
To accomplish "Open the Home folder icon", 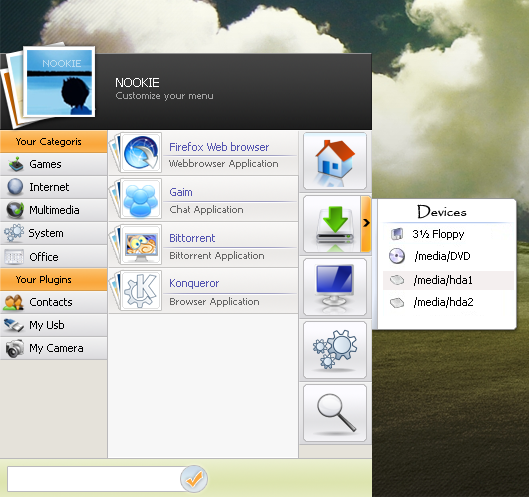I will pos(335,161).
